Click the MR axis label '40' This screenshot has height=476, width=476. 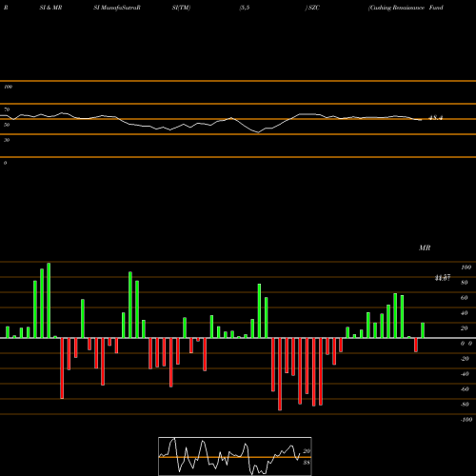[465, 313]
